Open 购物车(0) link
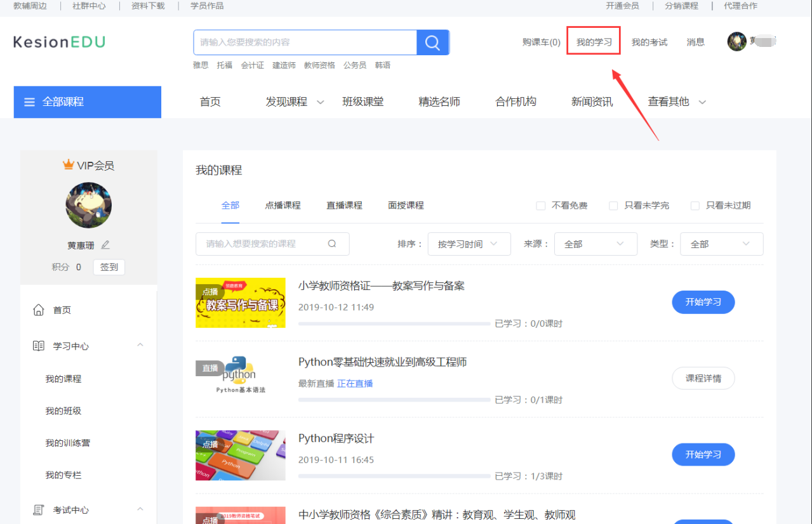 click(542, 43)
